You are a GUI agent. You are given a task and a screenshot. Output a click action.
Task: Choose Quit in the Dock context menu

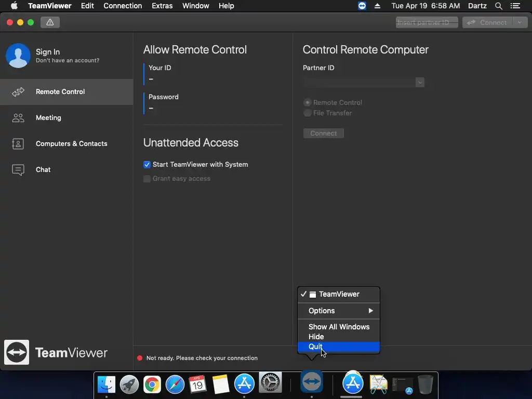[339, 347]
